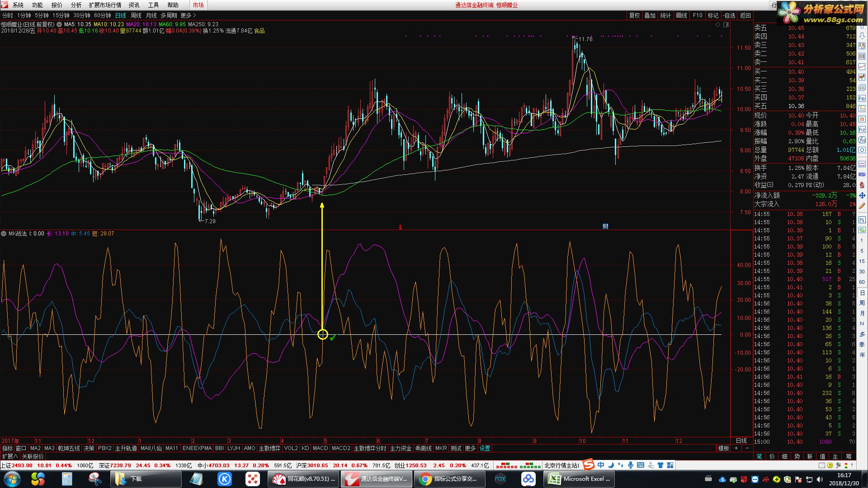Open the 系统 menu
The image size is (868, 488).
click(x=18, y=5)
